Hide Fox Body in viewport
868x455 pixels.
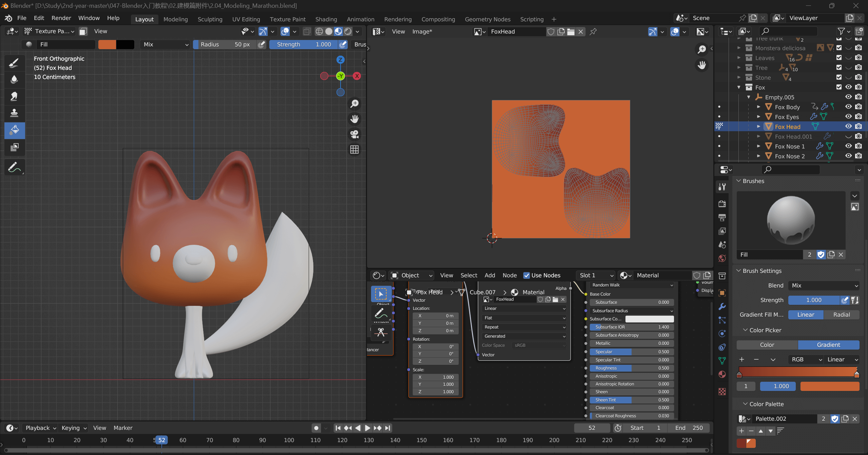pyautogui.click(x=848, y=107)
